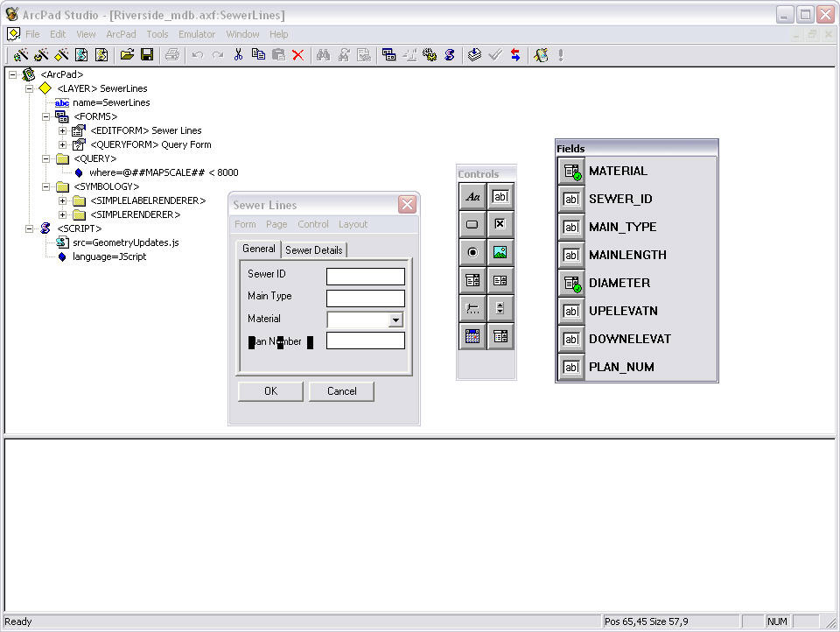Open the ArcPad menu
Viewport: 840px width, 632px height.
click(x=121, y=34)
